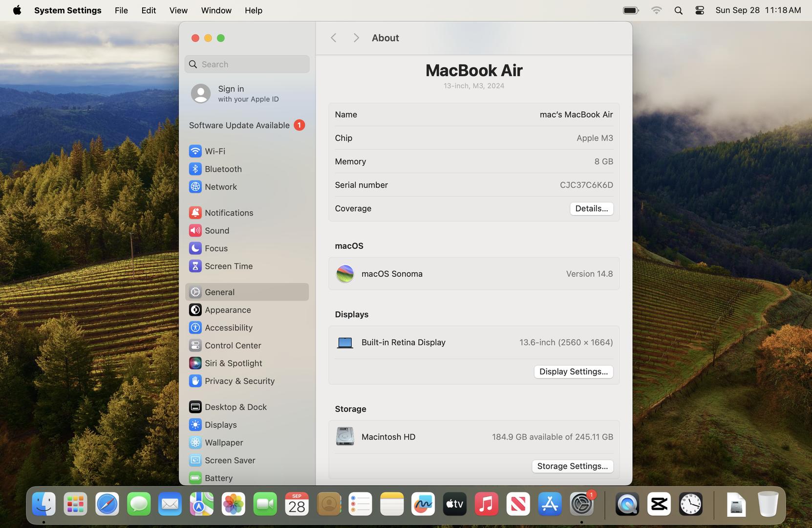This screenshot has width=812, height=528.
Task: Open Displays settings in sidebar
Action: (247, 424)
